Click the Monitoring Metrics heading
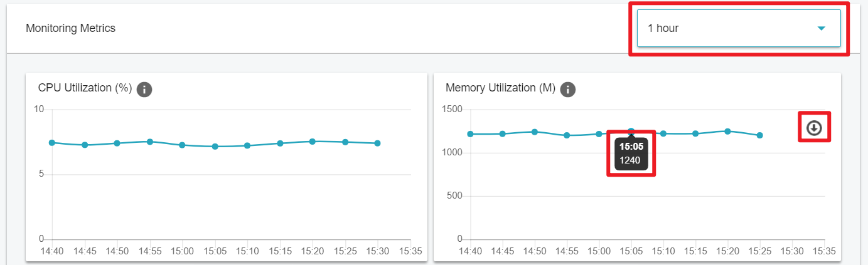The width and height of the screenshot is (868, 265). coord(70,28)
